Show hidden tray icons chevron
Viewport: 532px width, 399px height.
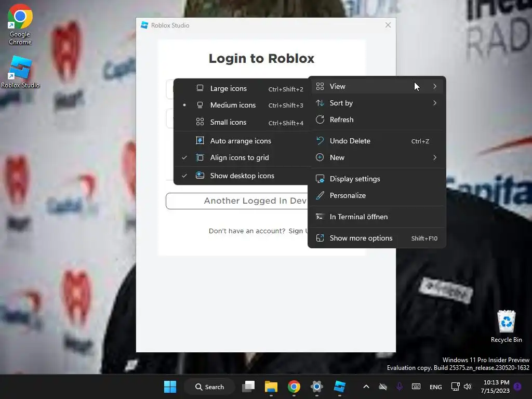[366, 387]
